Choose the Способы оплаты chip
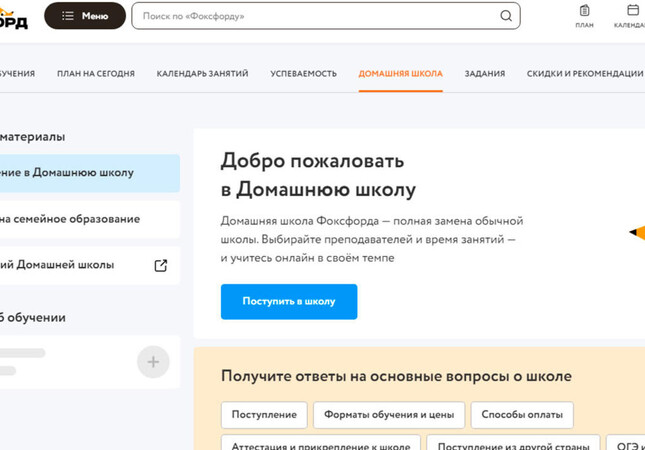This screenshot has height=450, width=645. pos(522,415)
